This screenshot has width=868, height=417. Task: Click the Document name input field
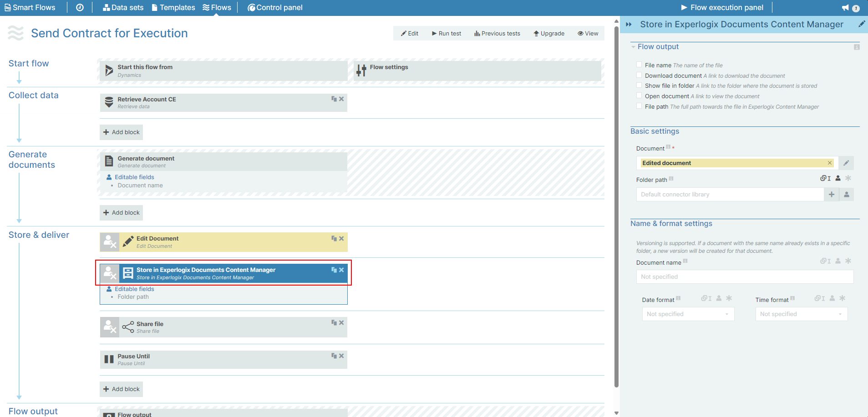745,276
